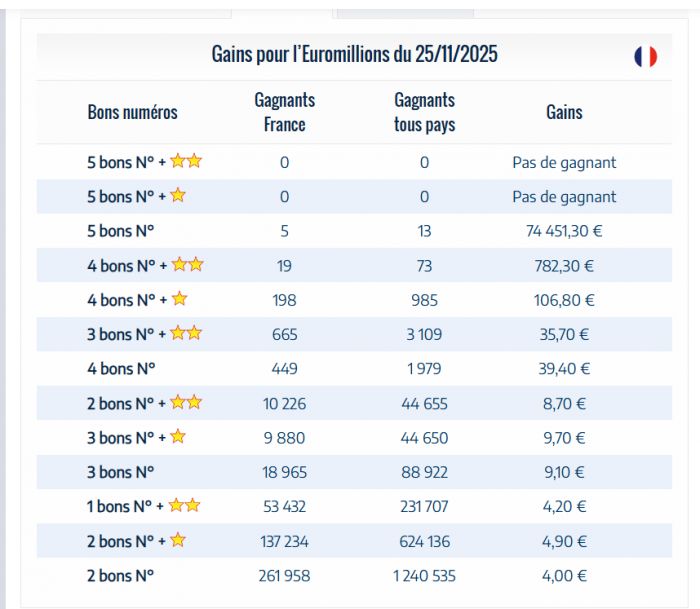Image resolution: width=700 pixels, height=609 pixels.
Task: Click the single star beside 4 bons N°
Action: pos(179,299)
